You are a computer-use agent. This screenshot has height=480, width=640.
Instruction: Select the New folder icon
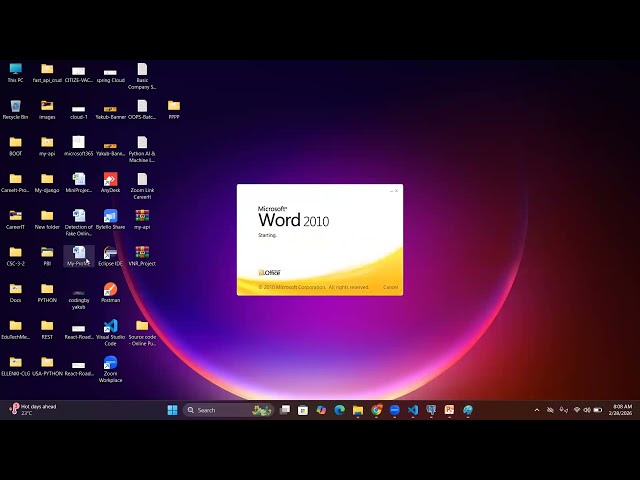click(47, 220)
